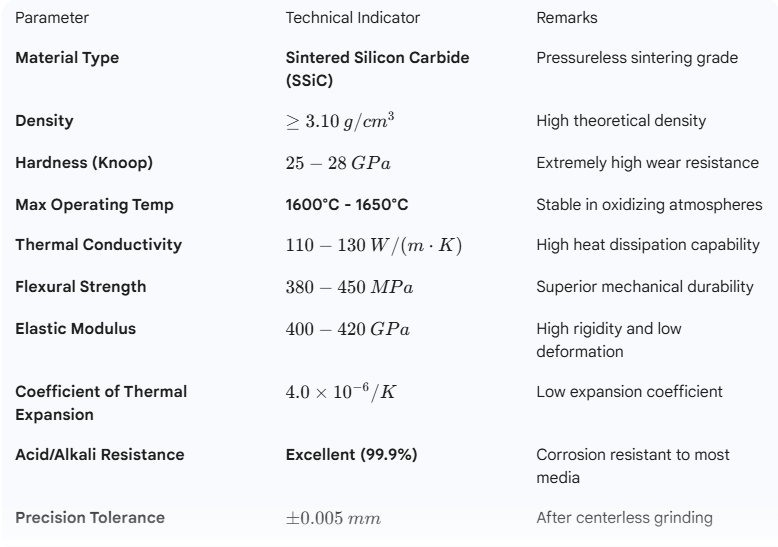
Task: Select the Pressureless sintering grade remark
Action: click(637, 58)
